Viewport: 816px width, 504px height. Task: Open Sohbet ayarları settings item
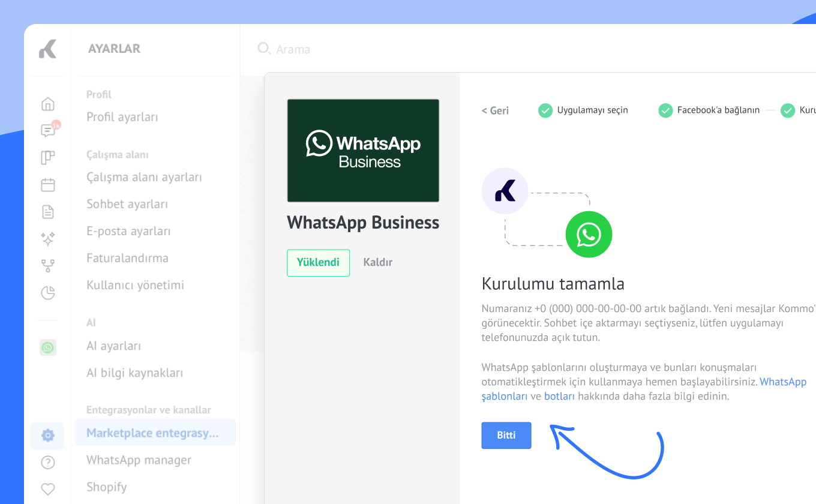(x=127, y=204)
